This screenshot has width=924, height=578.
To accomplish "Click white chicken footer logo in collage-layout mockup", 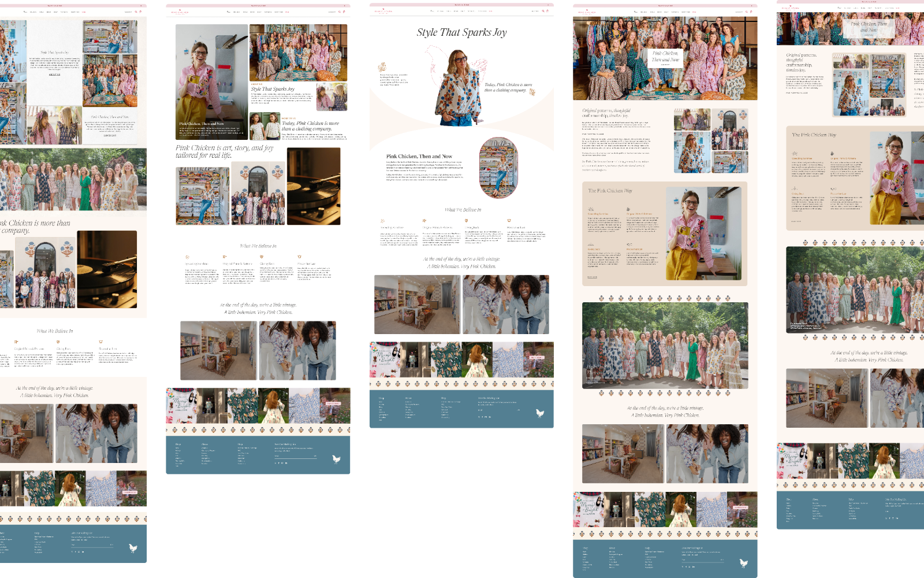I will (336, 459).
